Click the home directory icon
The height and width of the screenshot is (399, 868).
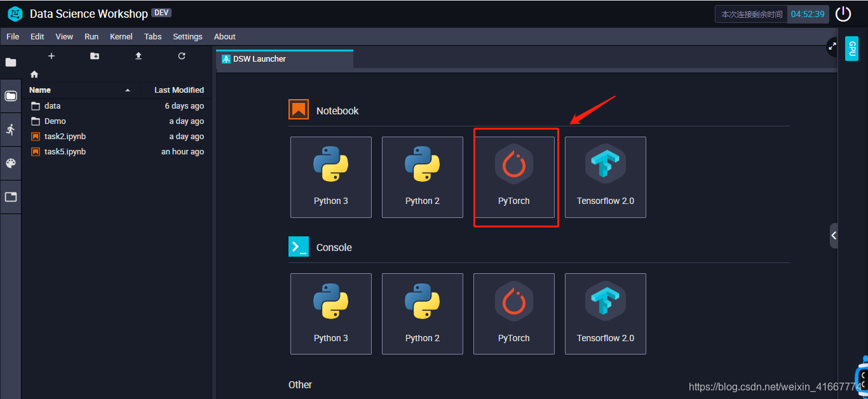point(34,74)
